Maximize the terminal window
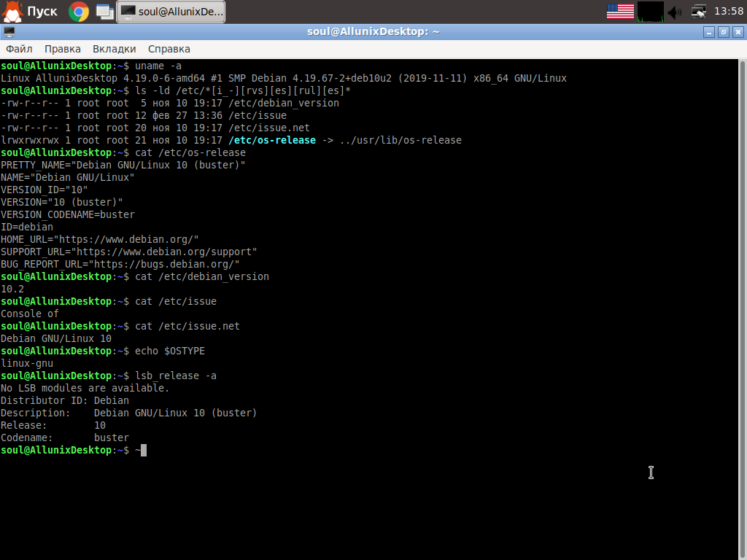 click(723, 32)
